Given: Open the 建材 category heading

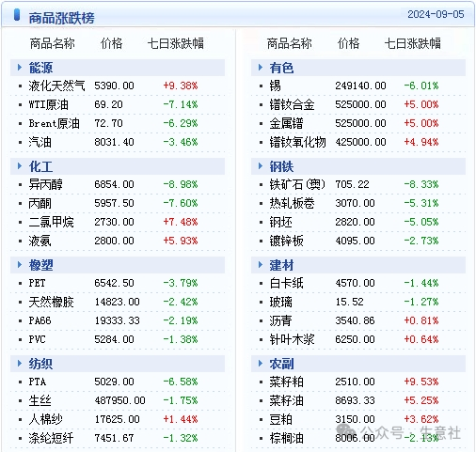Looking at the screenshot, I should pos(281,265).
